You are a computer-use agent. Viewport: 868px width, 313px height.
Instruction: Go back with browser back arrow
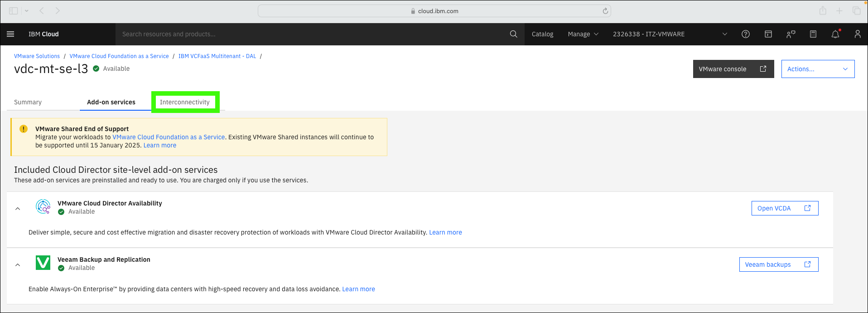(41, 10)
